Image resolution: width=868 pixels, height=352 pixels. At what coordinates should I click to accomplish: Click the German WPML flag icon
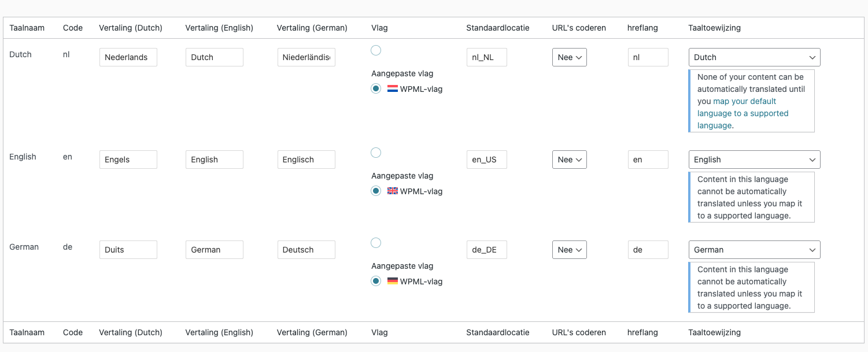(x=392, y=281)
